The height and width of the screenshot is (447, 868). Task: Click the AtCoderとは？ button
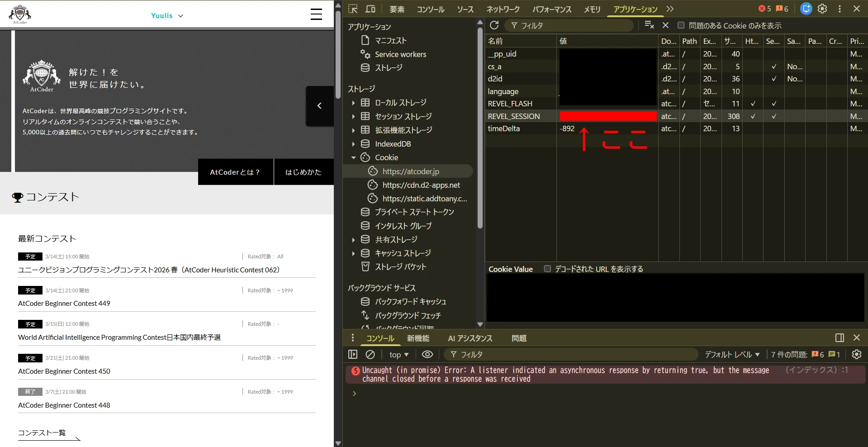[236, 172]
